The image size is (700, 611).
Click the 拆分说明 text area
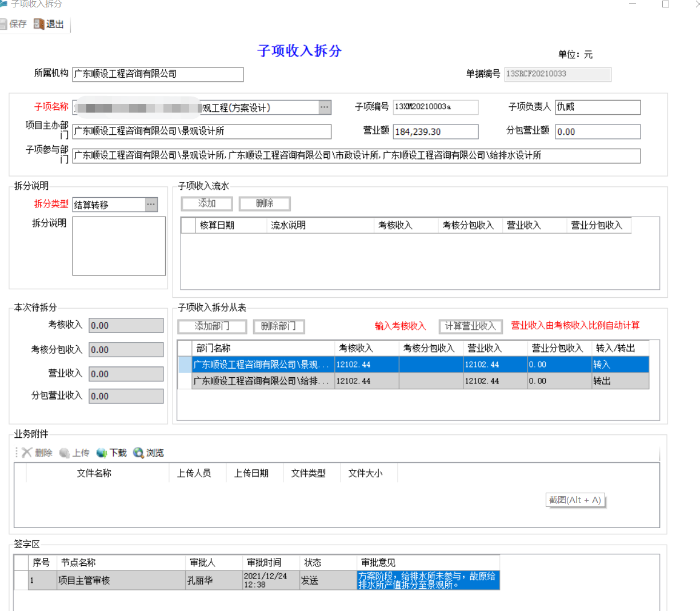click(119, 246)
